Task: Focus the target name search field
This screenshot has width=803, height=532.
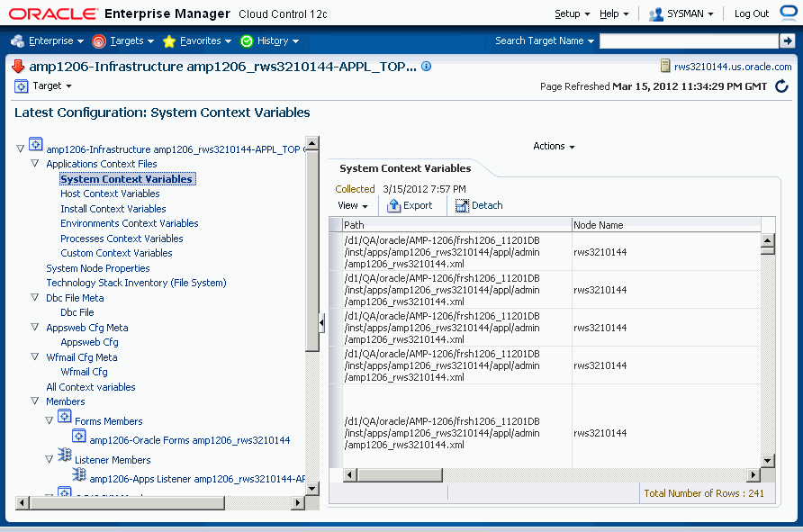Action: tap(689, 41)
